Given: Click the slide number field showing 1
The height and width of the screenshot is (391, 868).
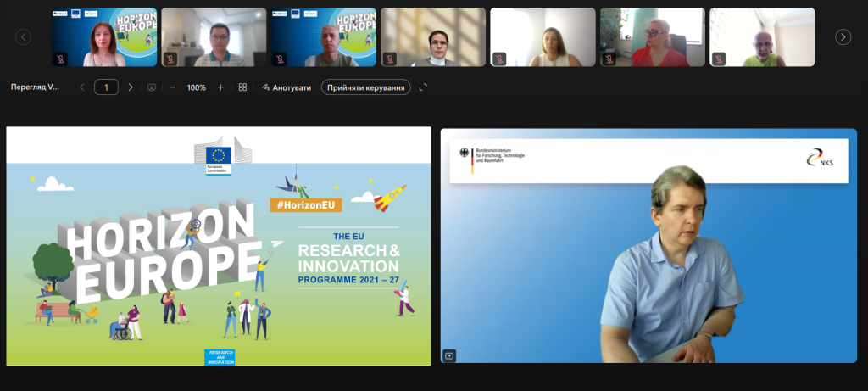Looking at the screenshot, I should pos(106,87).
